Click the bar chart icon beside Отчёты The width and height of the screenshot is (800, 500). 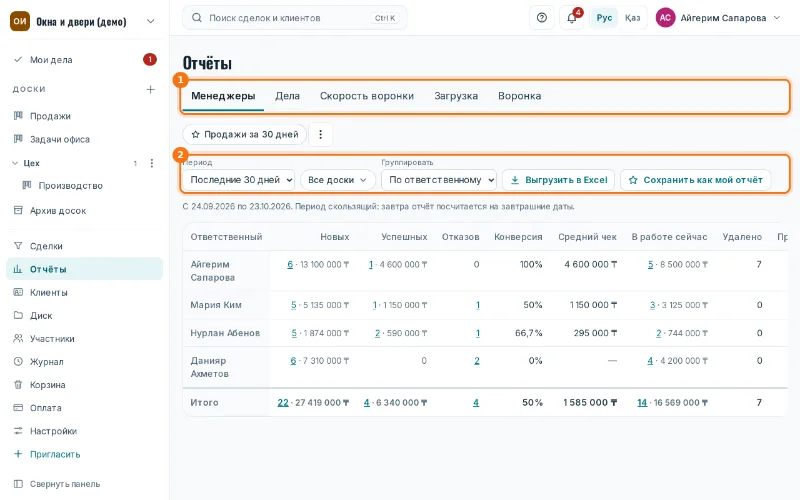coord(18,269)
